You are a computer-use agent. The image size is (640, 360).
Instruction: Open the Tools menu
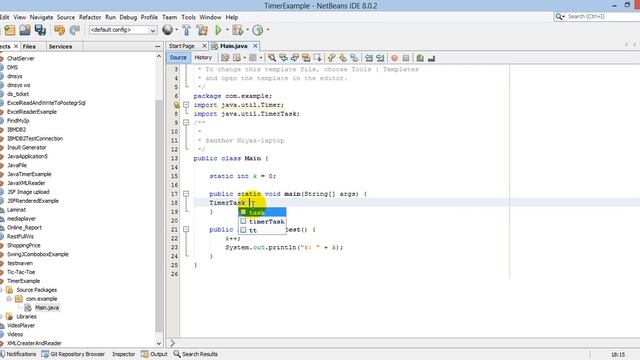[x=188, y=17]
